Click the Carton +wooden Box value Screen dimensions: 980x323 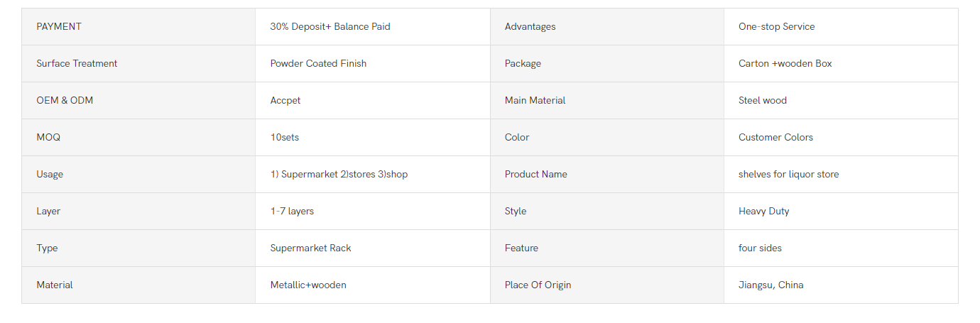pos(785,64)
